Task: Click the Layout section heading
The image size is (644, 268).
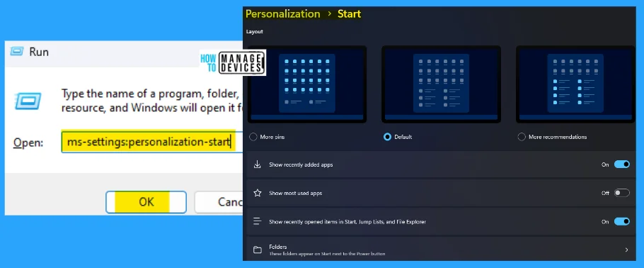Action: 255,32
